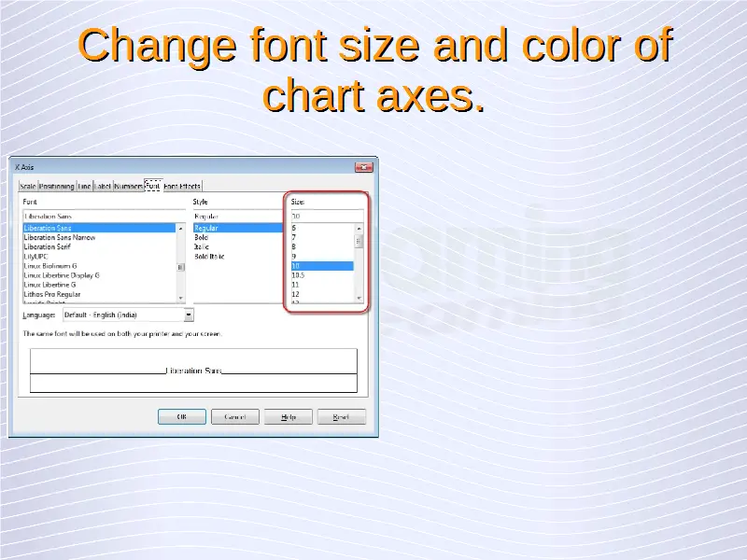Click the Cancel button

coord(234,417)
